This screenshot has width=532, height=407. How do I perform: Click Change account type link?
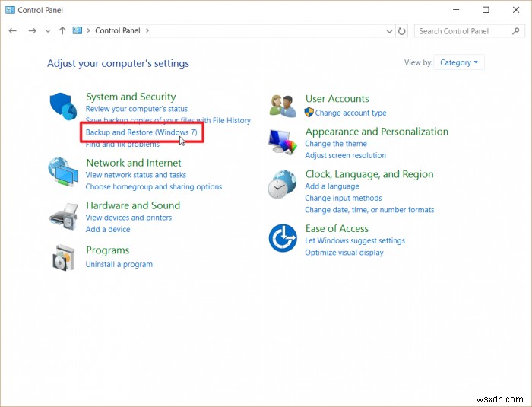pos(350,113)
